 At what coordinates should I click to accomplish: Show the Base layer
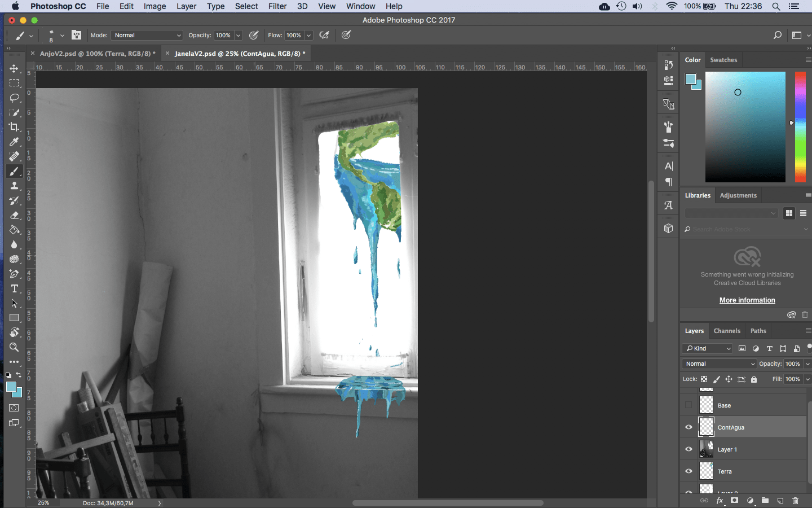click(x=689, y=405)
